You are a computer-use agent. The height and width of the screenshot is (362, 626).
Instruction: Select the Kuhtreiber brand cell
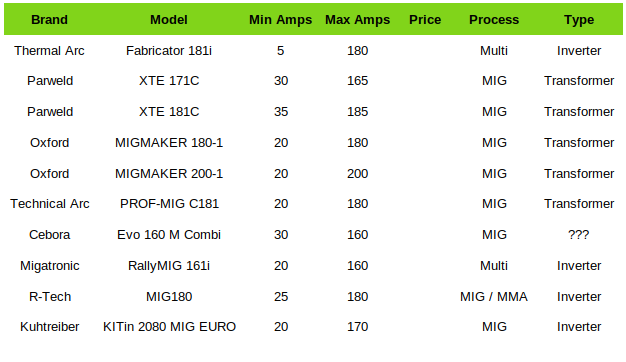pyautogui.click(x=50, y=326)
